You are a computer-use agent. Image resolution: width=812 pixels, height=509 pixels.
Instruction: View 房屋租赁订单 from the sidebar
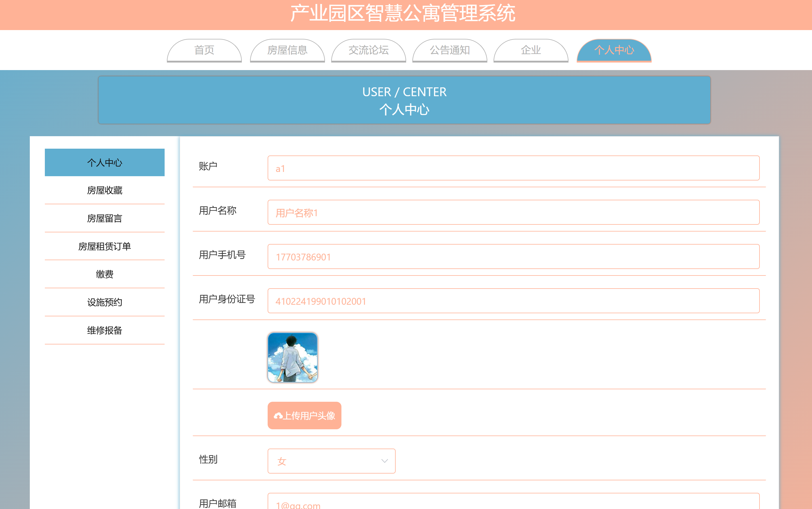click(x=104, y=247)
